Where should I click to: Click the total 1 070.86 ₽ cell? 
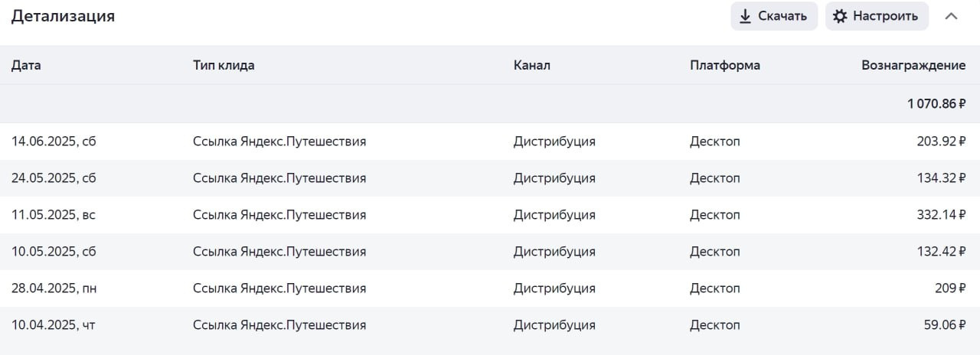click(936, 103)
